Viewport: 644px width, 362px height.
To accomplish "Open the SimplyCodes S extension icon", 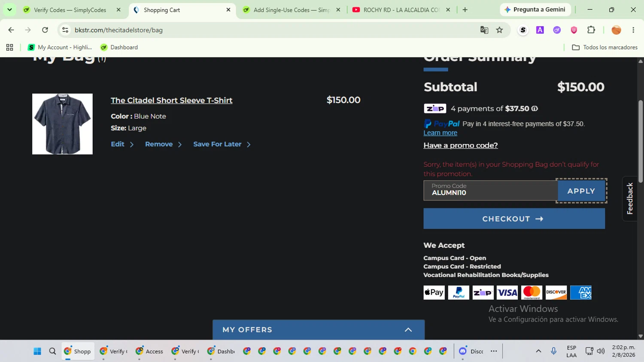I will point(523,30).
